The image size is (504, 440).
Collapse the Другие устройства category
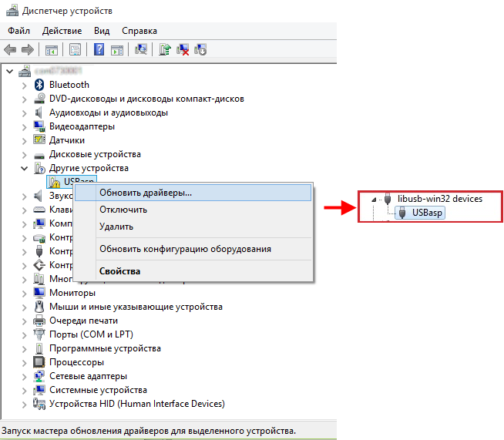[25, 168]
